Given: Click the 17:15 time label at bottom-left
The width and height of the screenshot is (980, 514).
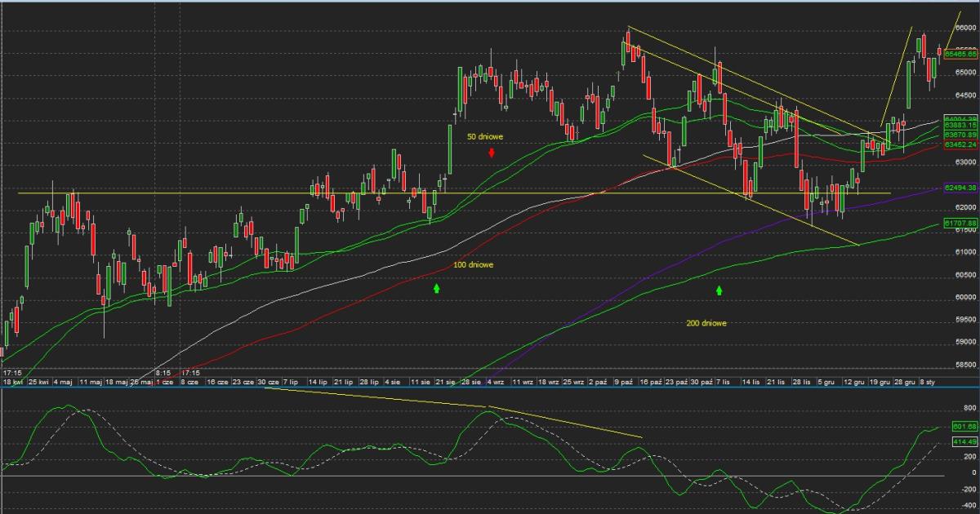Looking at the screenshot, I should tap(11, 373).
